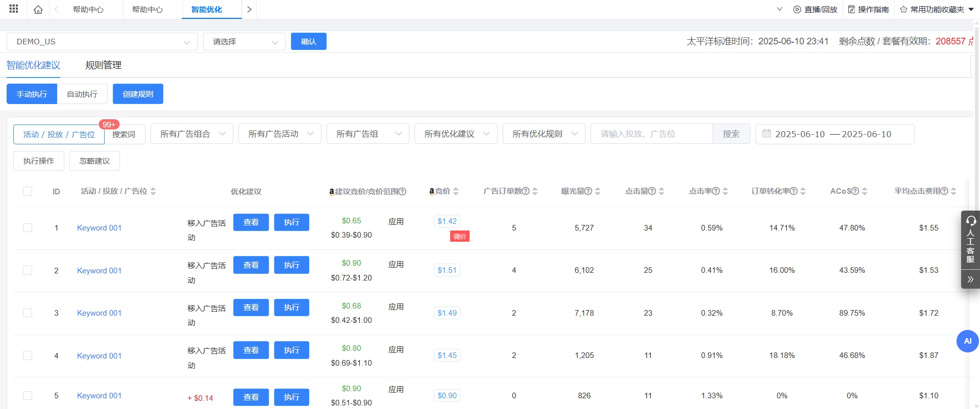The width and height of the screenshot is (980, 409).
Task: Tick the checkbox for row 1
Action: [x=28, y=228]
